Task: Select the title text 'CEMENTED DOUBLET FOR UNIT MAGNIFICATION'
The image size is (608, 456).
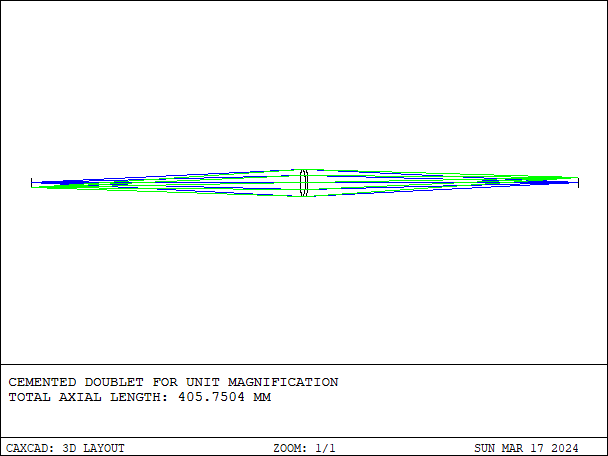Action: (173, 382)
